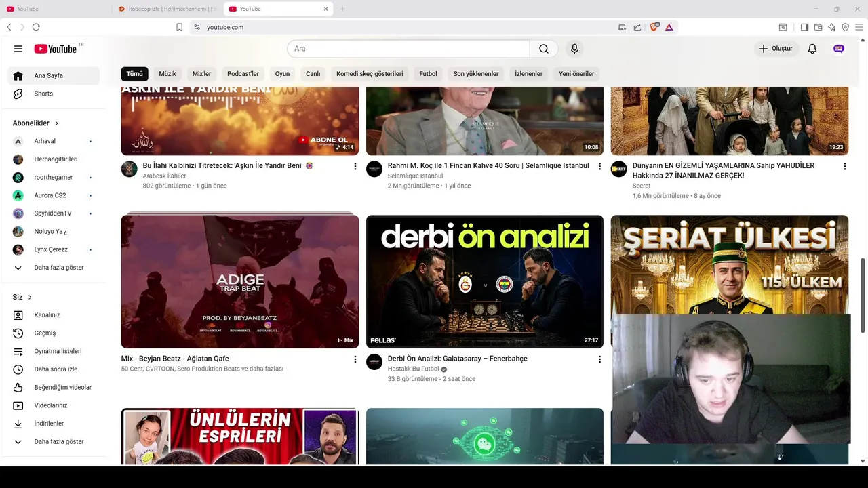Click the search magnifier button

(544, 49)
